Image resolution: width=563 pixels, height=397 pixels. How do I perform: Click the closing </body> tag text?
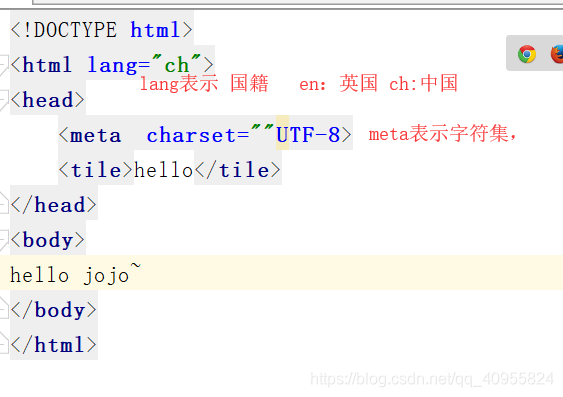(53, 310)
